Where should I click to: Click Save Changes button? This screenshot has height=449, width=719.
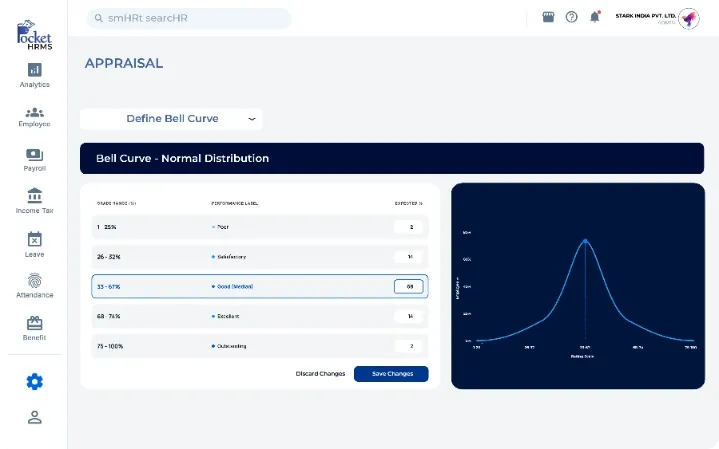(391, 374)
